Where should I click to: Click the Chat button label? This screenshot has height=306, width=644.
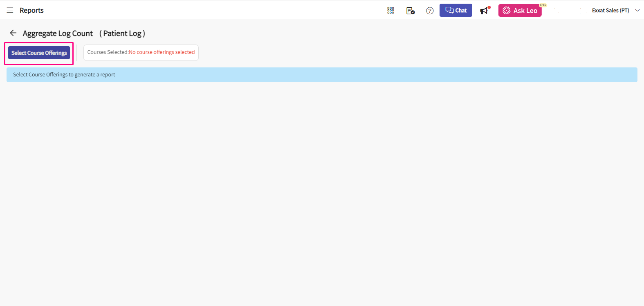coord(461,11)
